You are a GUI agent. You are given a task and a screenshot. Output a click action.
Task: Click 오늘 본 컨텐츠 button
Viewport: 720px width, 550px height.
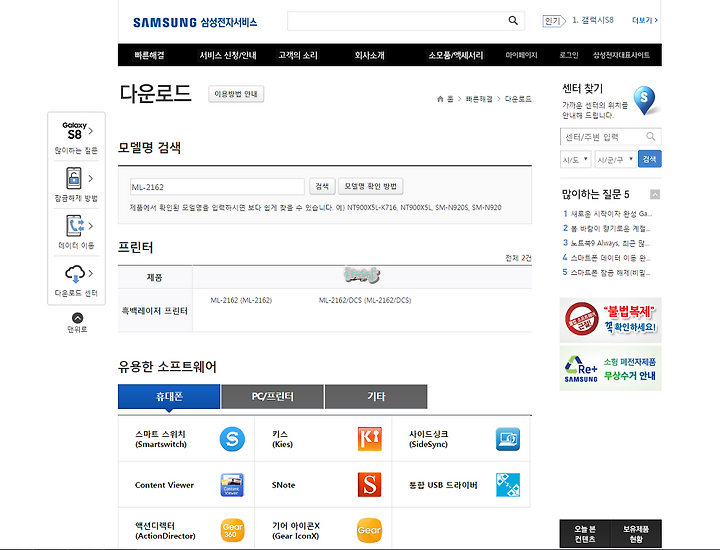tap(585, 534)
